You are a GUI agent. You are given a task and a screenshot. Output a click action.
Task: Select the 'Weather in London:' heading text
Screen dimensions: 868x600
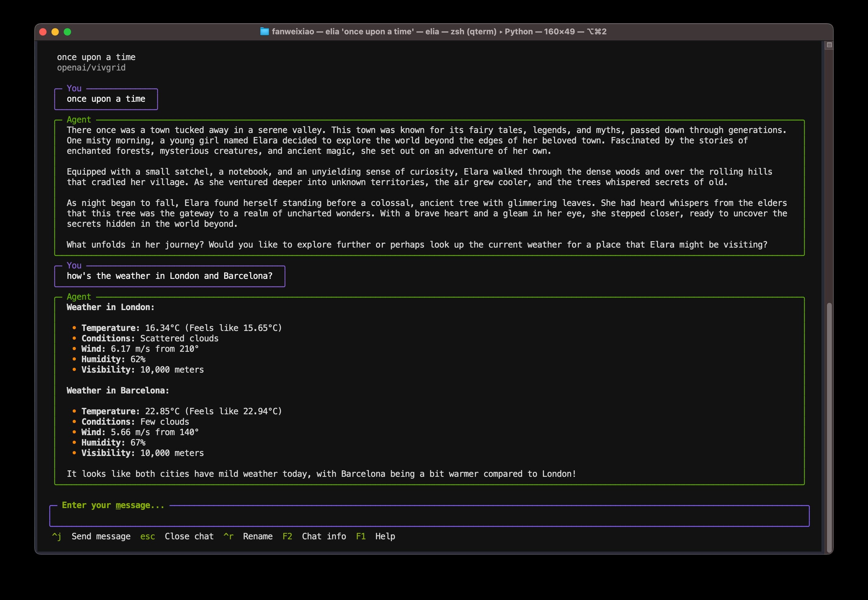[x=111, y=307]
